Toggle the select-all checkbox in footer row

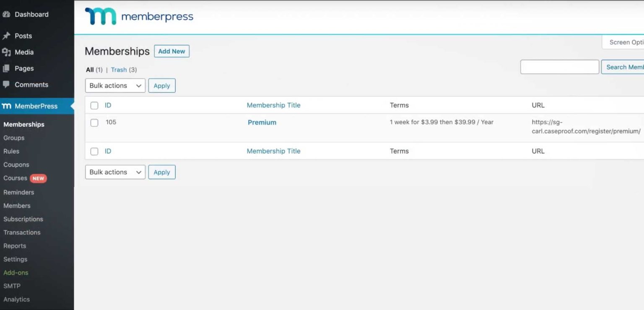(94, 151)
